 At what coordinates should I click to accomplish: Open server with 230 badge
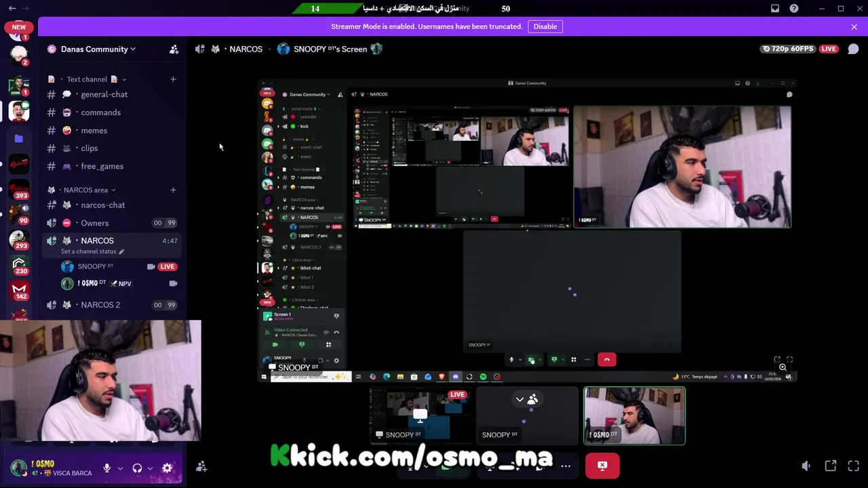coord(19,265)
